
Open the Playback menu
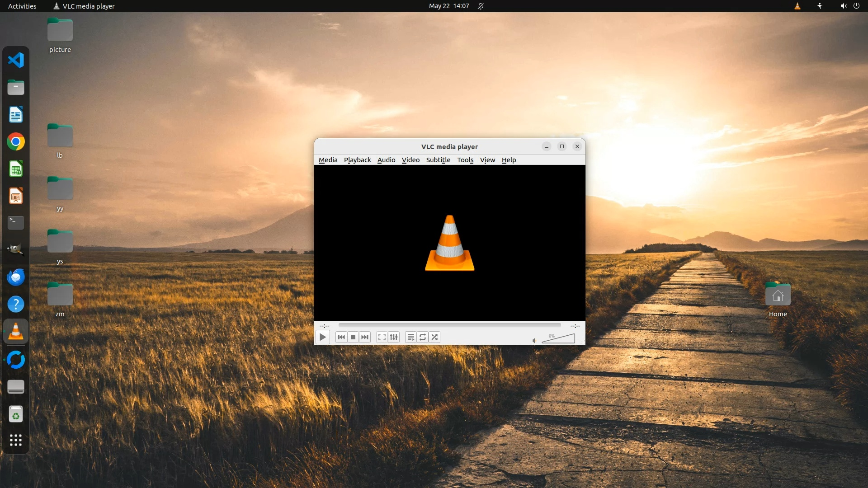click(357, 160)
